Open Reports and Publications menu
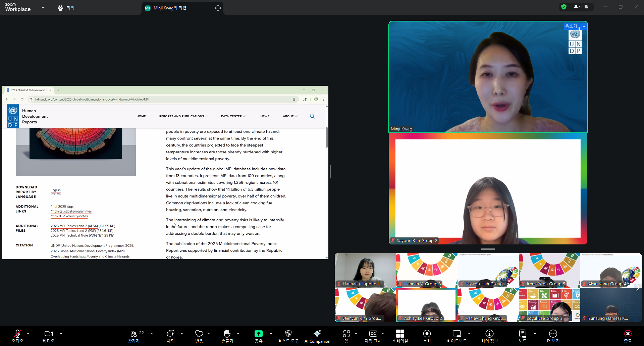Image resolution: width=644 pixels, height=346 pixels. [183, 116]
